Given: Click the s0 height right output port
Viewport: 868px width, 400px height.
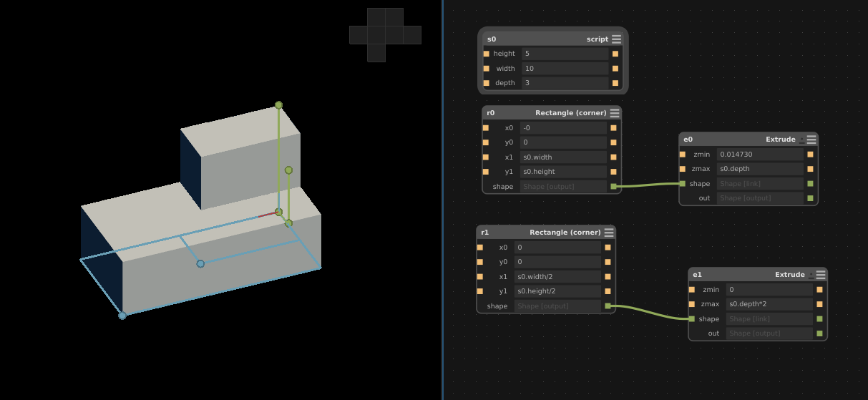Looking at the screenshot, I should coord(615,54).
